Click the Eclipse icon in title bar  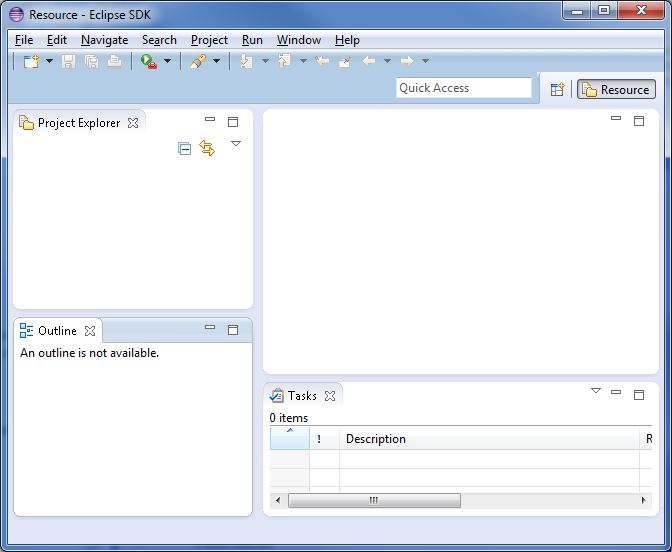tap(17, 15)
